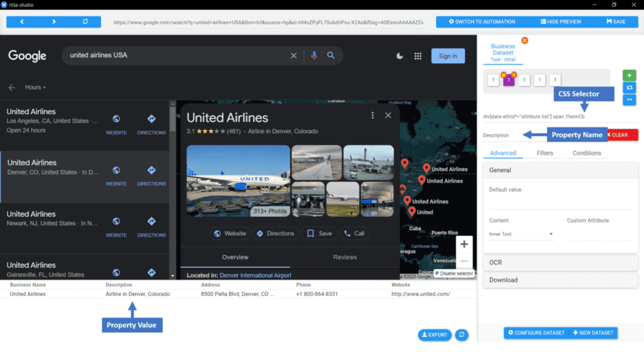The width and height of the screenshot is (644, 352).
Task: Reload page with toolbar refresh icon
Action: (86, 22)
